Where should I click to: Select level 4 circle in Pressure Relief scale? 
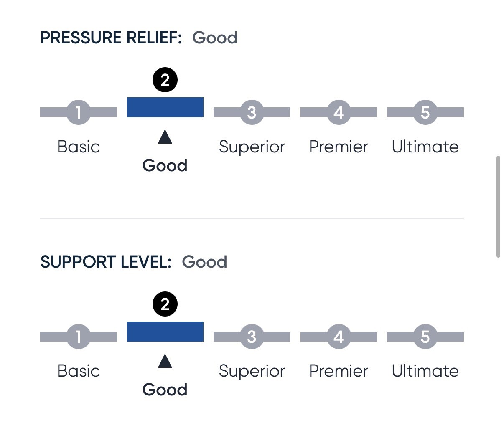click(x=339, y=112)
